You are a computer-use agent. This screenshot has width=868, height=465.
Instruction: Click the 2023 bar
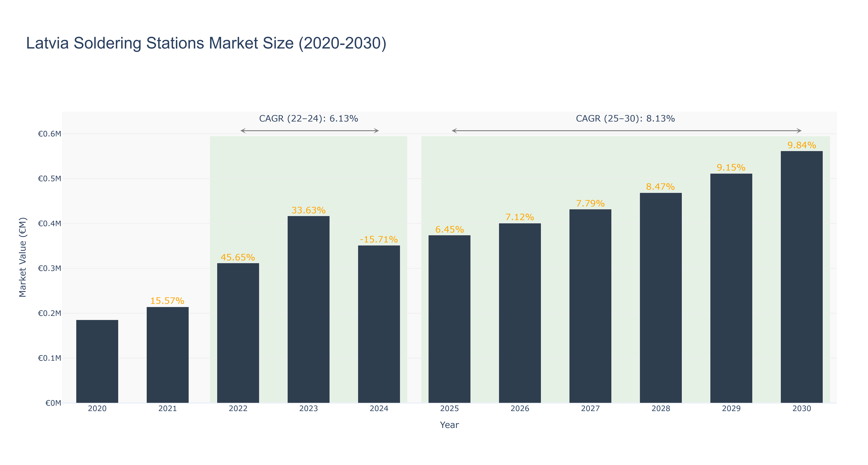point(308,309)
